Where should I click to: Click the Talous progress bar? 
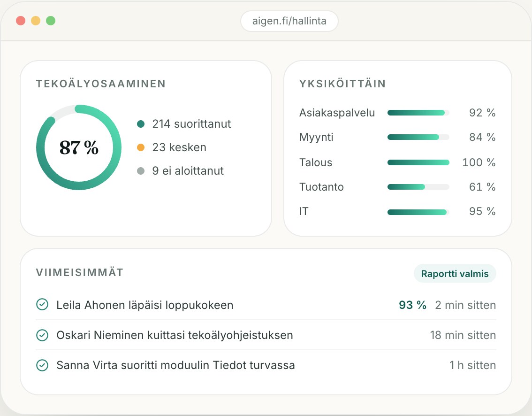418,162
